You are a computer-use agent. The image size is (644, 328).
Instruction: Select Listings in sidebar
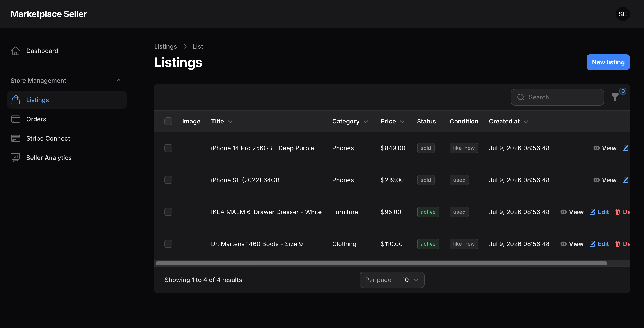[67, 100]
